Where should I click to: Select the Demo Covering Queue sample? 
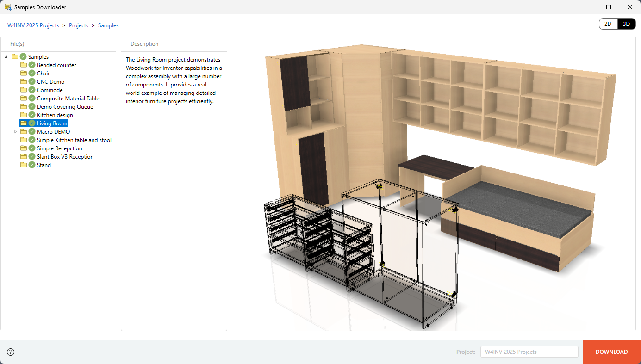(65, 107)
